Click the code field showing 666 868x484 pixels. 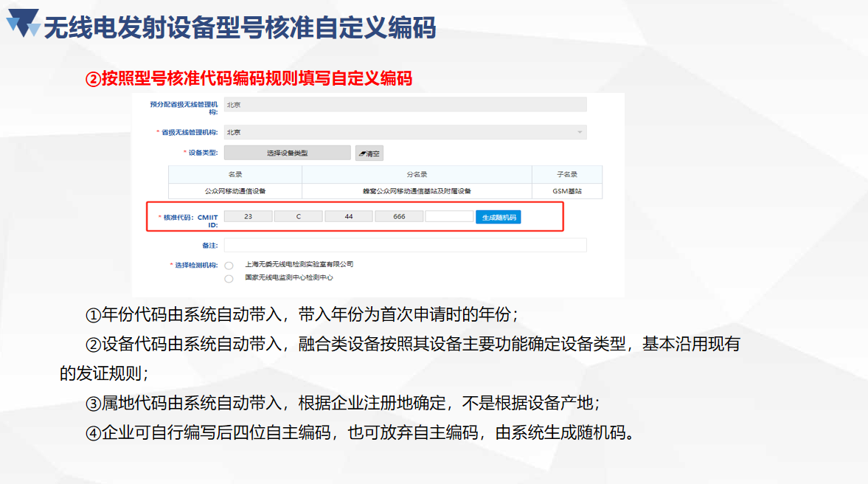(x=399, y=217)
